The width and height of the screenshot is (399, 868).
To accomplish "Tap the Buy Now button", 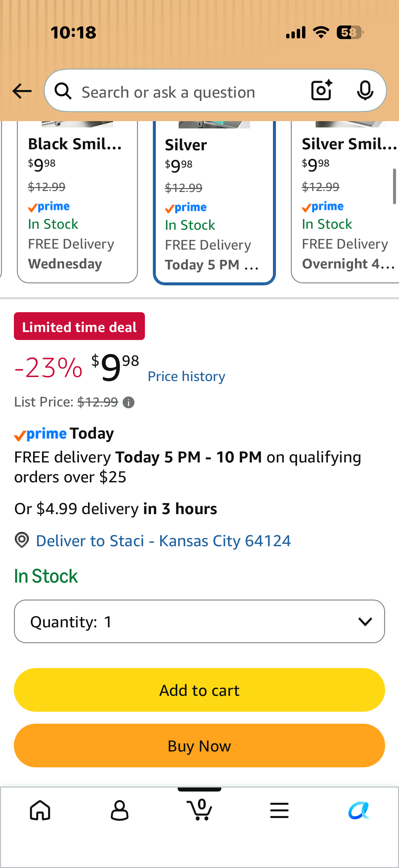I will tap(199, 746).
